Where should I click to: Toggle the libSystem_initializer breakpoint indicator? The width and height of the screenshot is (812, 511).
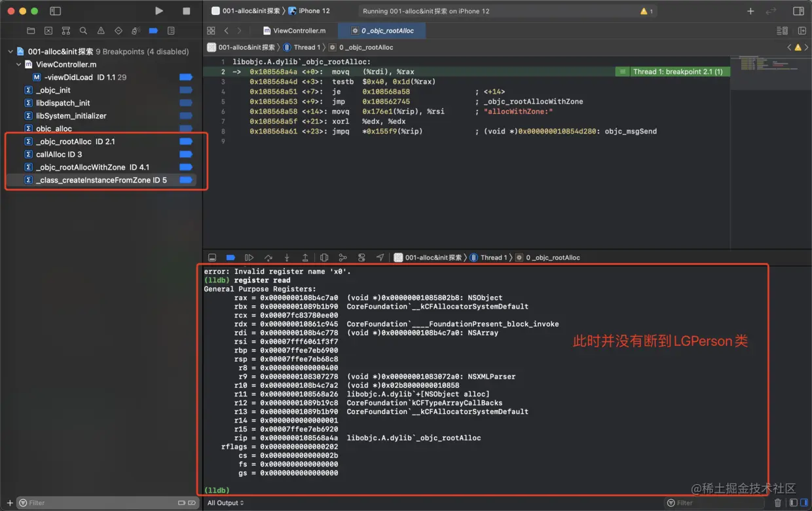tap(186, 115)
